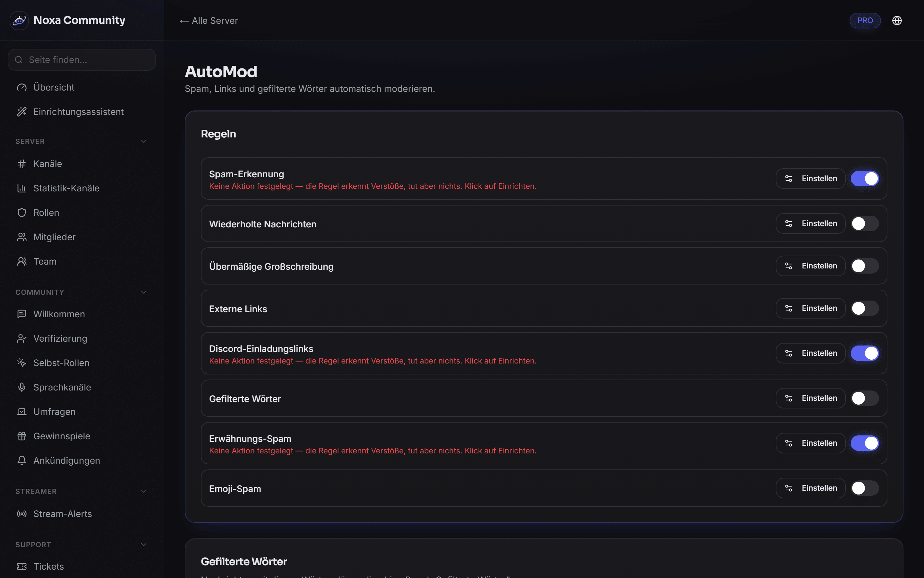Click Einstellen for Wiederholte Nachrichten
Image resolution: width=924 pixels, height=578 pixels.
[810, 224]
